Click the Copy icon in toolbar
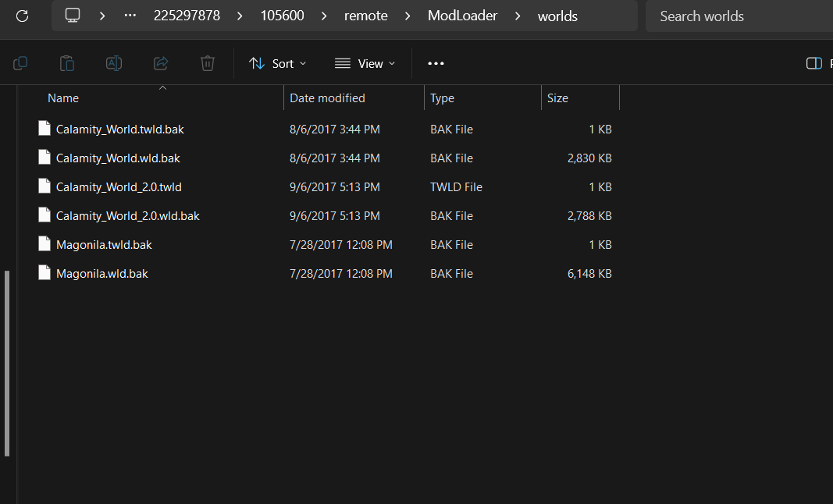Image resolution: width=833 pixels, height=504 pixels. (20, 63)
